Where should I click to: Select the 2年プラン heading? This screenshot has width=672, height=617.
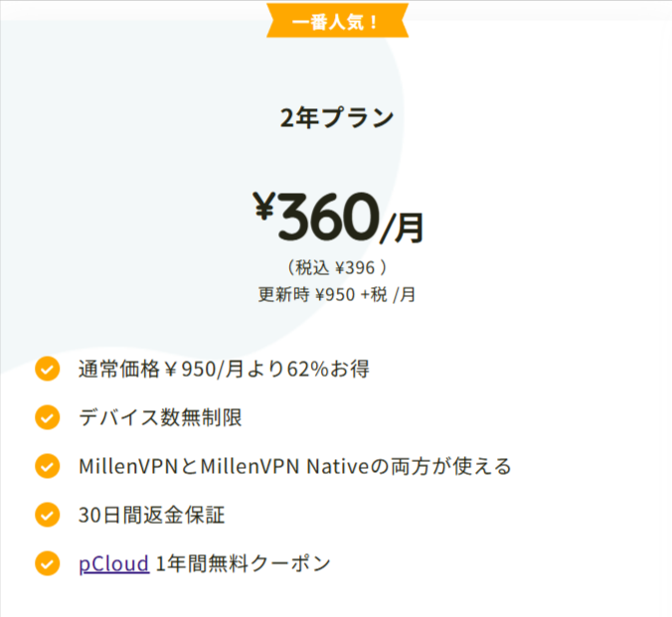coord(337,117)
